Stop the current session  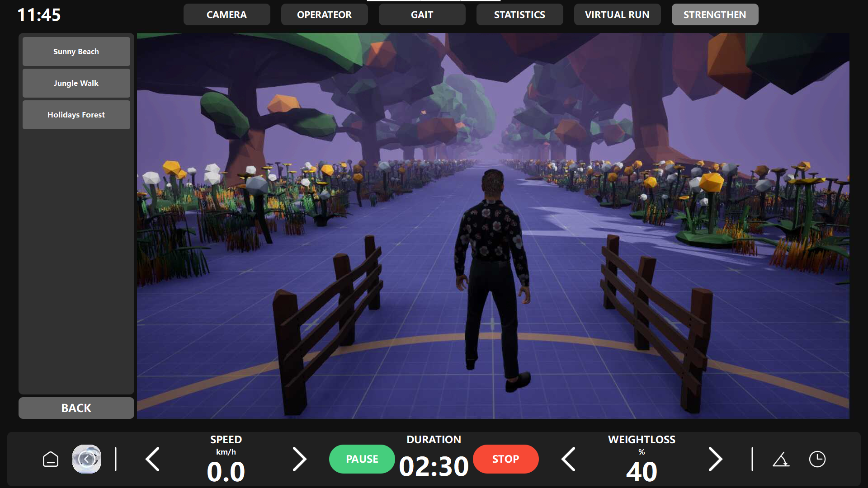505,459
